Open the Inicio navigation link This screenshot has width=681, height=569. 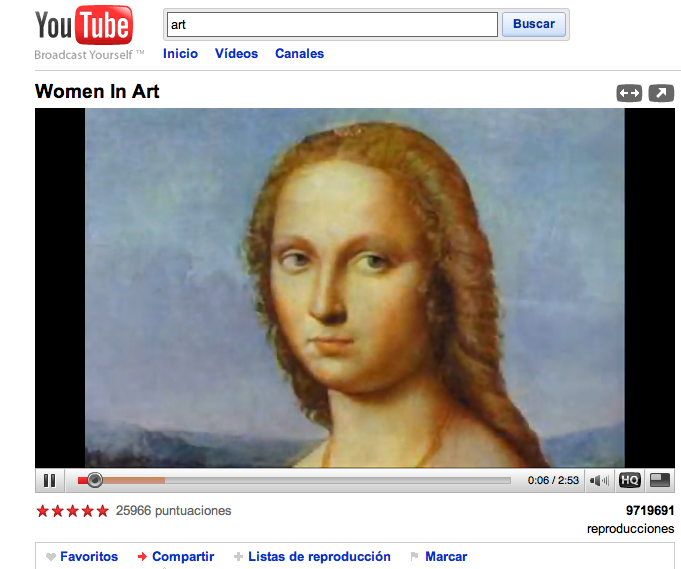(180, 53)
